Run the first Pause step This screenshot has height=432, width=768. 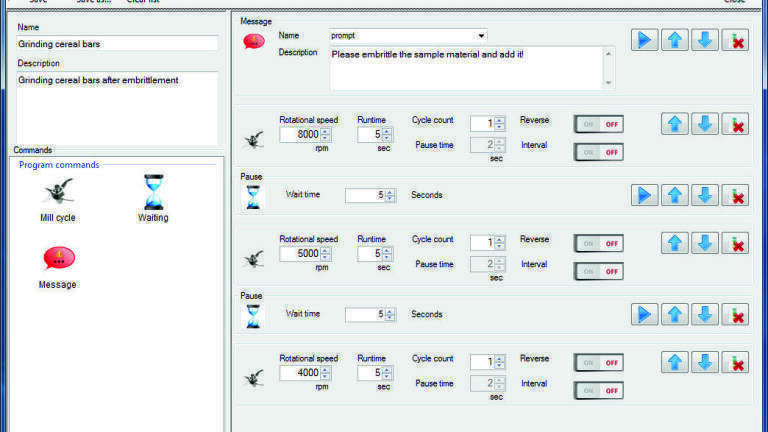[644, 195]
